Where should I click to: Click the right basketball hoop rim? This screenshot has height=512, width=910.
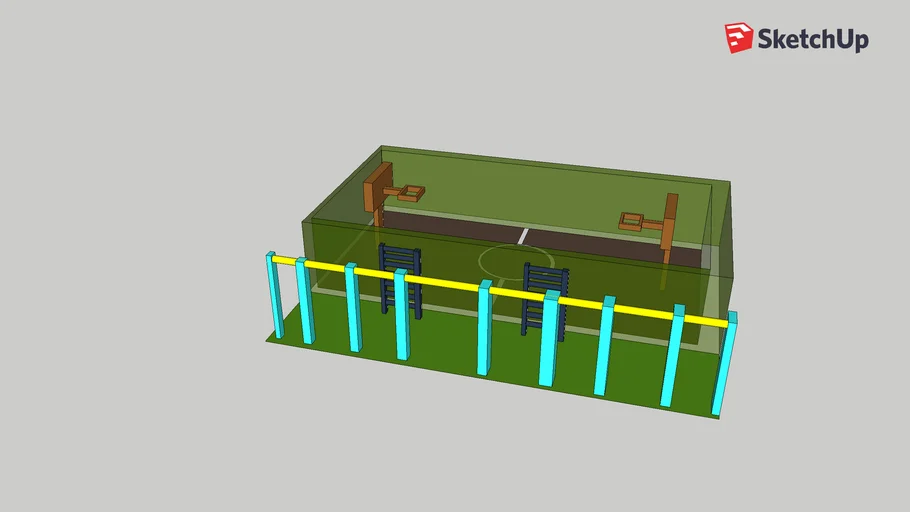click(631, 221)
